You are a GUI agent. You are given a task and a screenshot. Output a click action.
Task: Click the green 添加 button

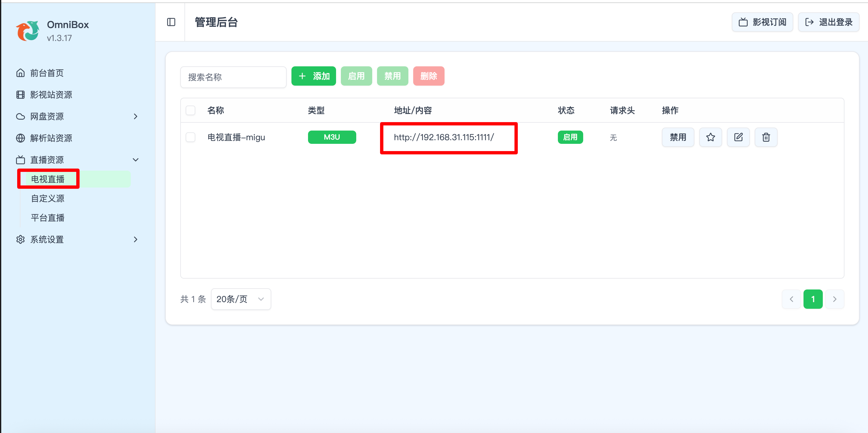coord(313,76)
